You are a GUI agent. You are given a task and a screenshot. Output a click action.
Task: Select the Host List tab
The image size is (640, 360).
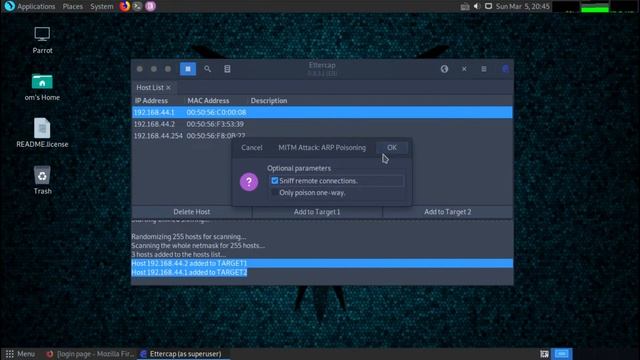(150, 87)
